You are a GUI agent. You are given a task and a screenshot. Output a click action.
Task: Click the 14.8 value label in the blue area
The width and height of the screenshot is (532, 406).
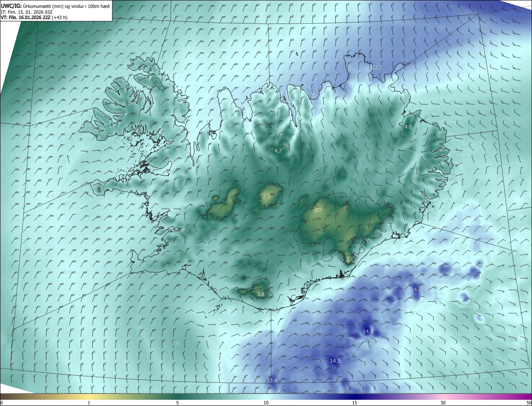tap(368, 331)
